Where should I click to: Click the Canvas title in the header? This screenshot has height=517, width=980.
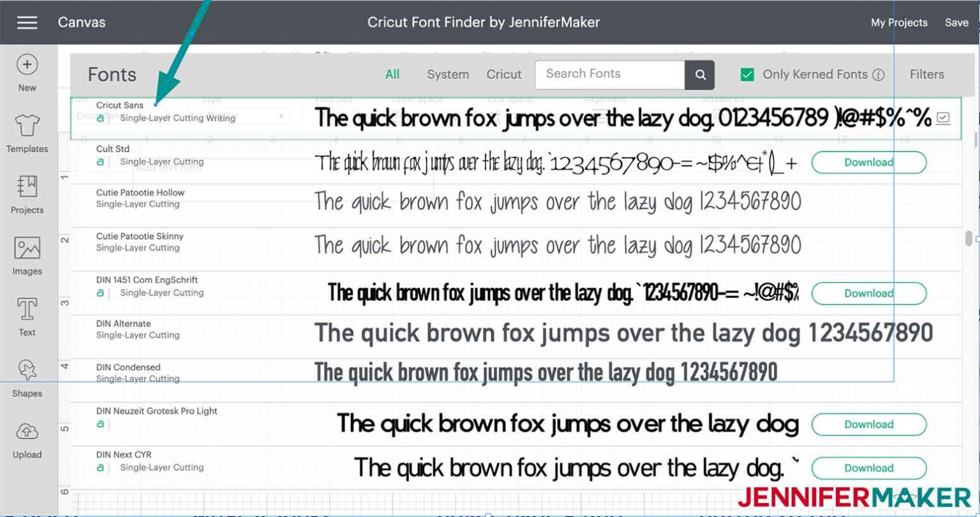click(x=82, y=22)
